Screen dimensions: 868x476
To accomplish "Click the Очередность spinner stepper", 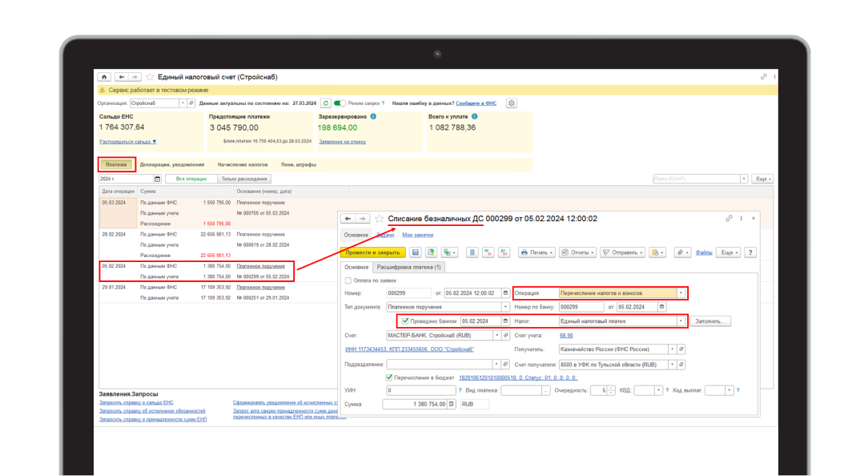I will coord(613,390).
